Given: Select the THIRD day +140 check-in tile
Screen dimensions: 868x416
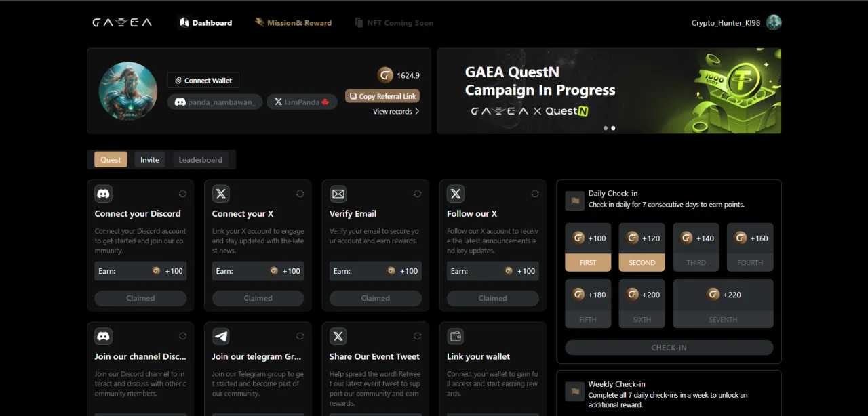Looking at the screenshot, I should tap(696, 247).
